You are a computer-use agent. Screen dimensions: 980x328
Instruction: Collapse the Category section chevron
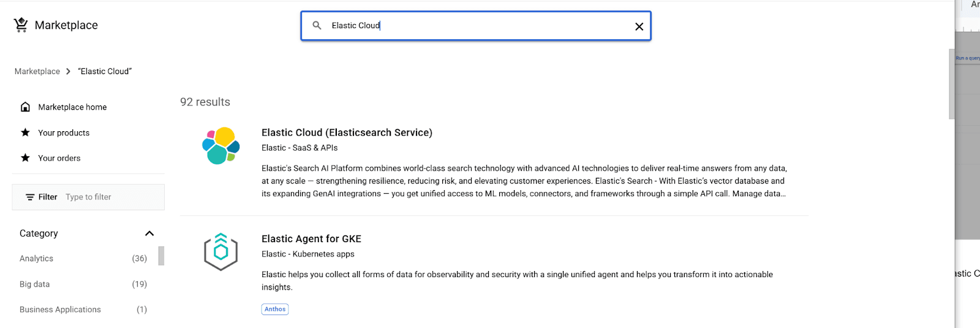click(149, 234)
